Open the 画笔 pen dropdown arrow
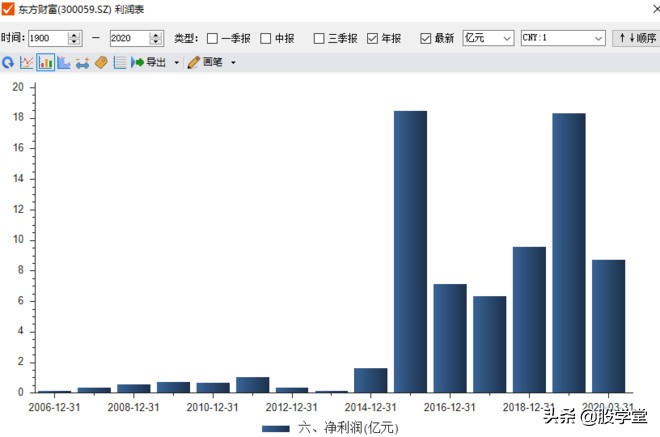This screenshot has width=660, height=437. (x=233, y=63)
